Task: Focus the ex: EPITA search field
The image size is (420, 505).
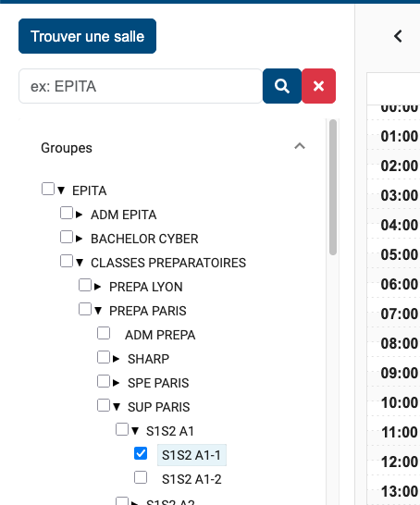Action: point(141,86)
